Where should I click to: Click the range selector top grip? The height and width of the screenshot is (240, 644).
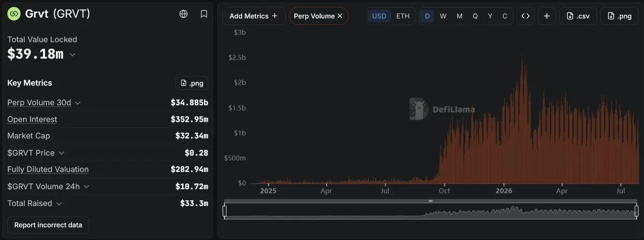(x=430, y=201)
